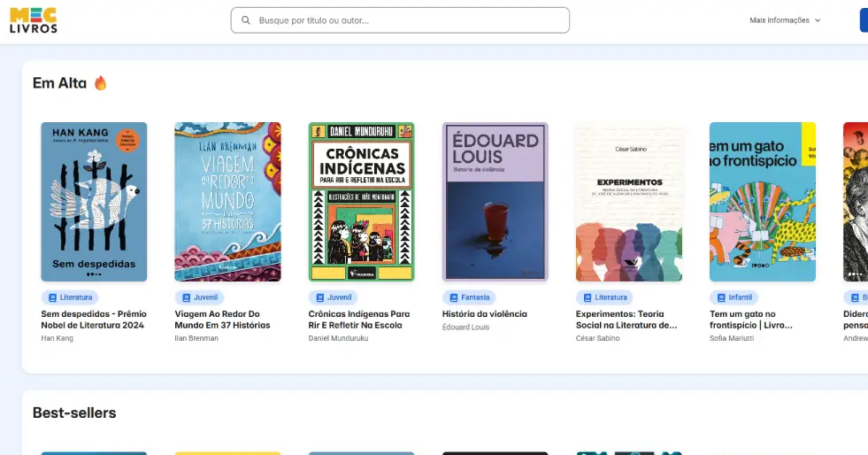Expand the Mais informações dropdown
This screenshot has width=868, height=455.
click(785, 20)
